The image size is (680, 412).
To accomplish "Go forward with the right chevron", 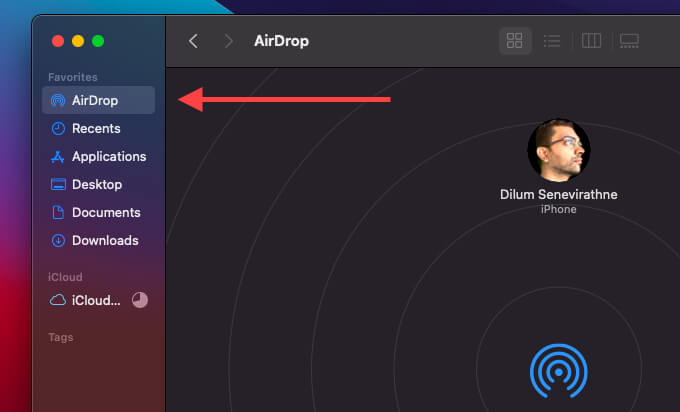I will point(229,41).
